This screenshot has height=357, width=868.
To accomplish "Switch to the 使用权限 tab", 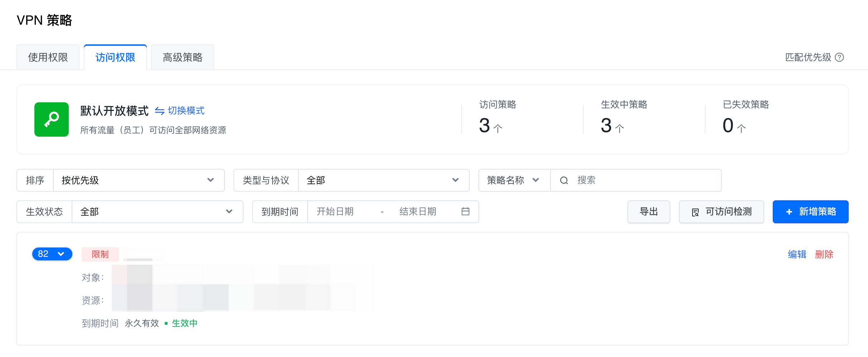I will pyautogui.click(x=48, y=57).
